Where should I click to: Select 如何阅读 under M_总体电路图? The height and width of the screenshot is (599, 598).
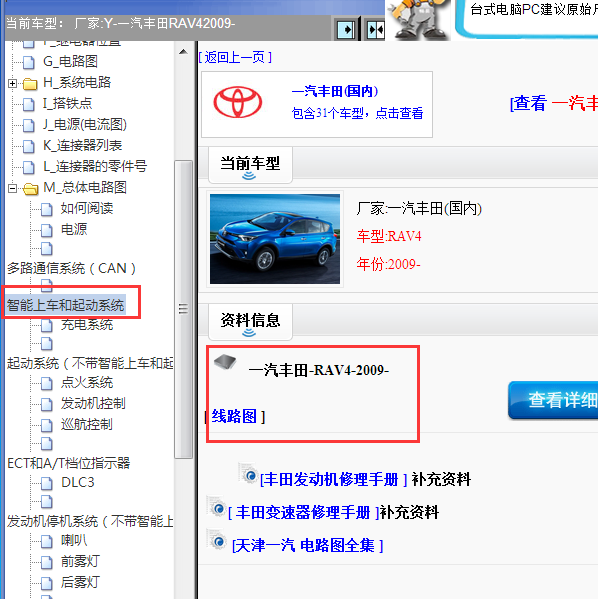click(87, 208)
